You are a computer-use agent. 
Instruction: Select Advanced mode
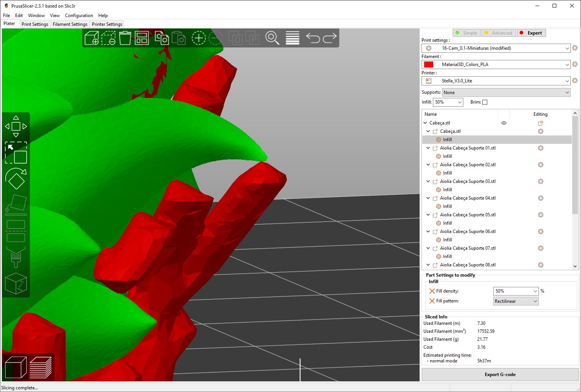click(x=499, y=33)
